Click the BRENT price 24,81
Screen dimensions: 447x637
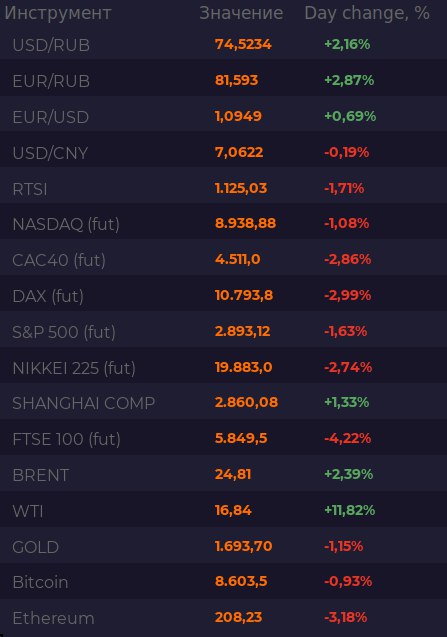coord(233,474)
